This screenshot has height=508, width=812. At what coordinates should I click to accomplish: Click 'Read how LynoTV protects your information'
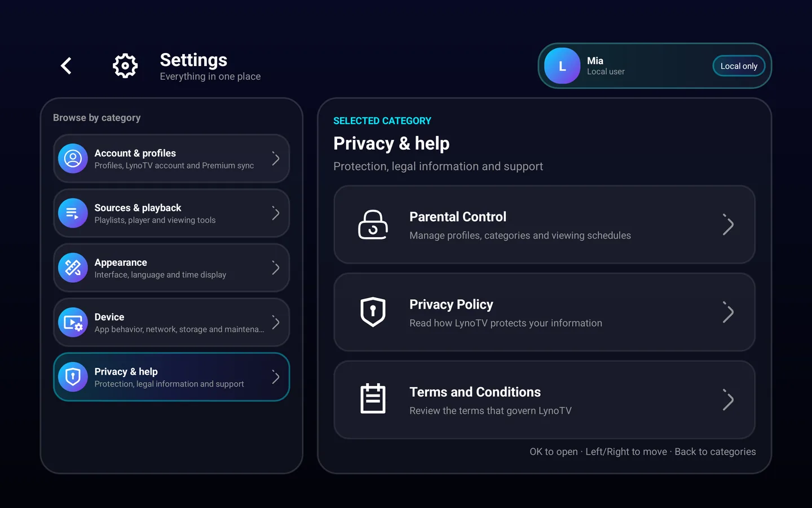point(506,323)
